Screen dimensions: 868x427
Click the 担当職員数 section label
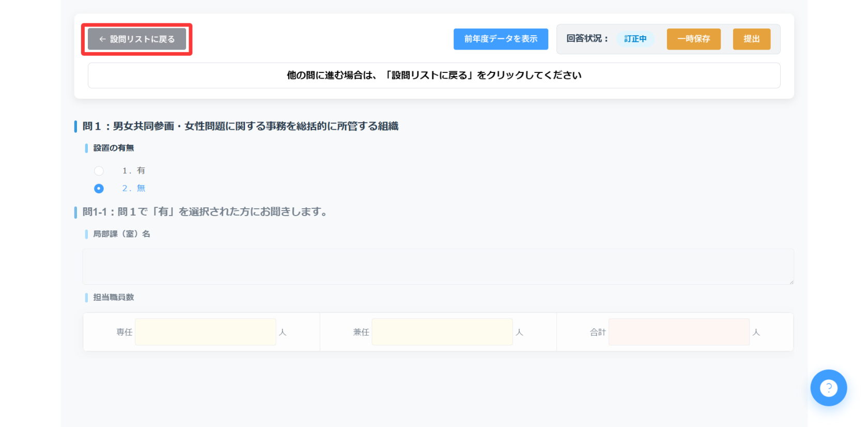pyautogui.click(x=114, y=297)
